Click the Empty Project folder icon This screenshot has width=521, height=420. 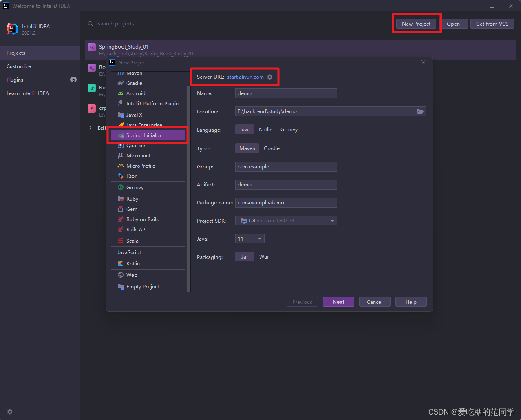pyautogui.click(x=121, y=287)
